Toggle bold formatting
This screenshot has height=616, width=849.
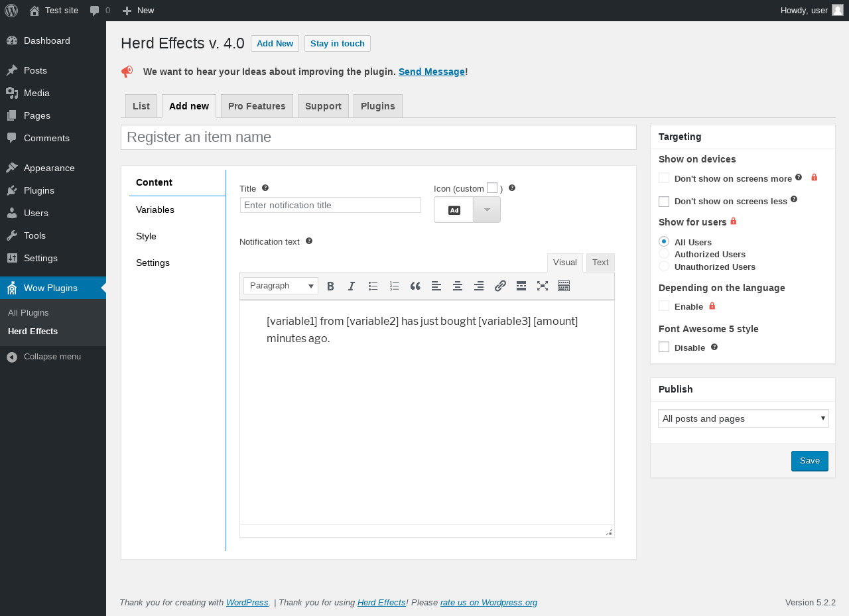coord(330,286)
